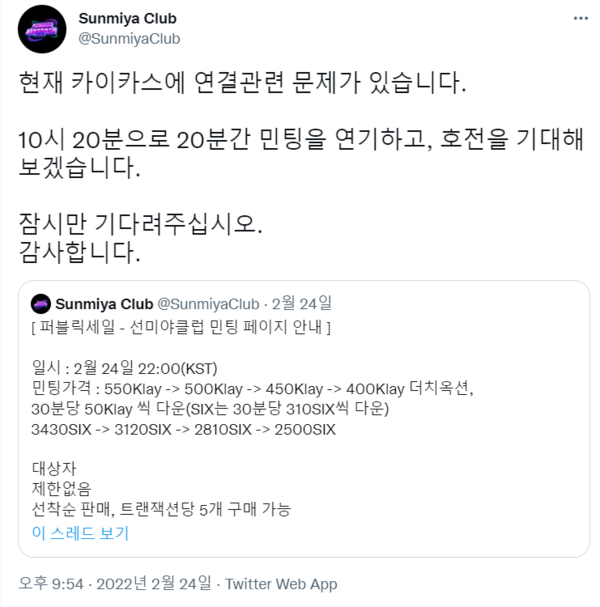Click the 2월 24일 date on quoted tweet

point(302,304)
